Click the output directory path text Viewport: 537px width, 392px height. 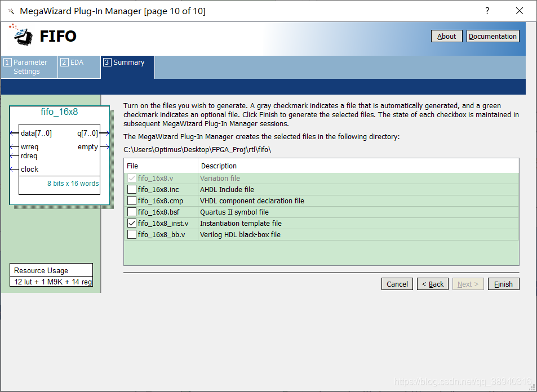click(197, 150)
